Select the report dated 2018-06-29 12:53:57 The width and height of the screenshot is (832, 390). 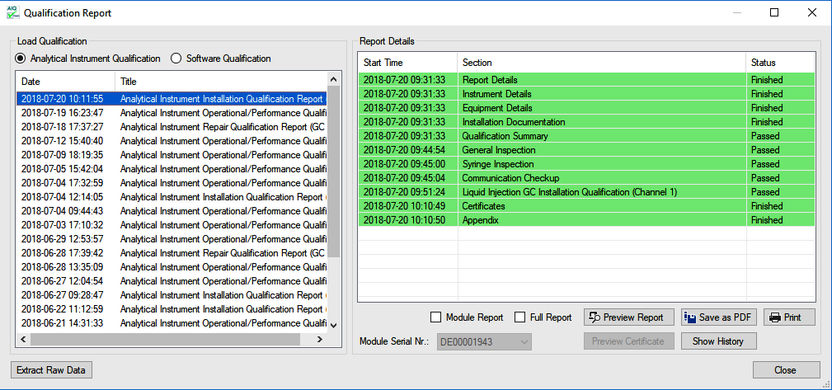click(172, 239)
